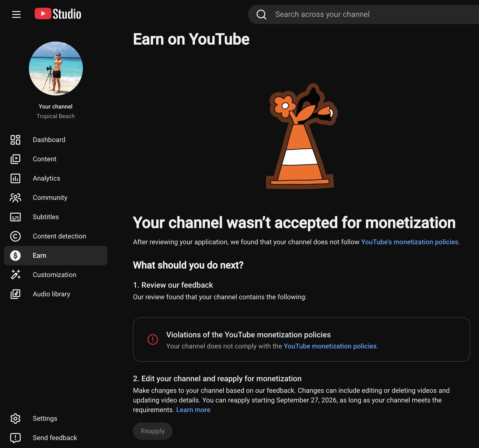The image size is (479, 448).
Task: Click the Content video icon
Action: [15, 159]
